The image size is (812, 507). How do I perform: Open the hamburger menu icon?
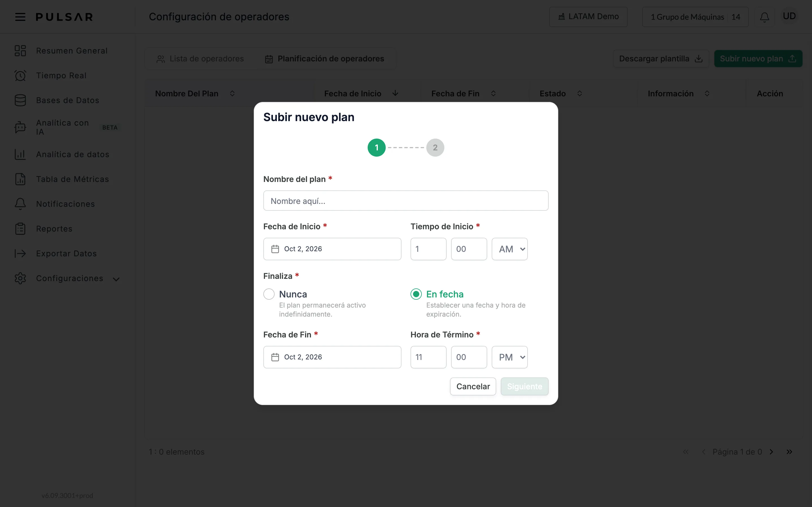point(20,17)
